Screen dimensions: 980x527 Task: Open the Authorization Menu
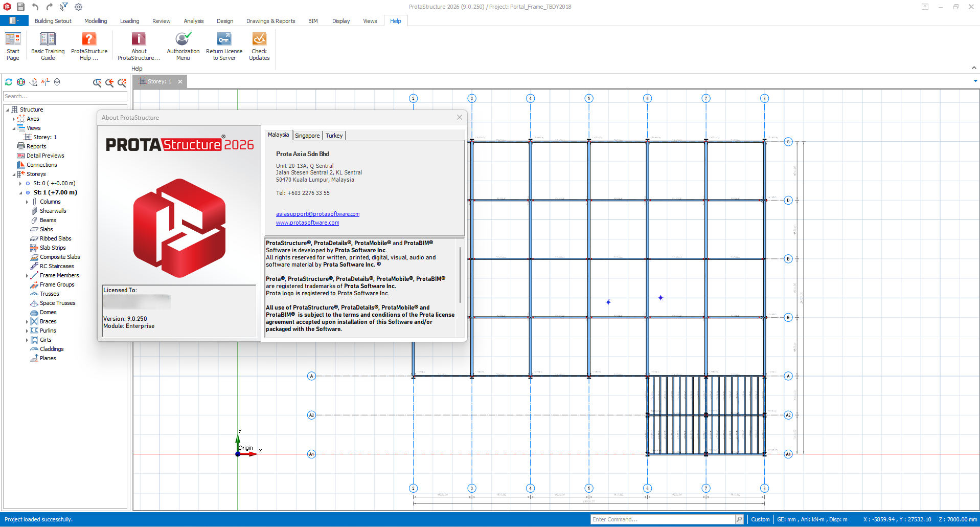[183, 46]
